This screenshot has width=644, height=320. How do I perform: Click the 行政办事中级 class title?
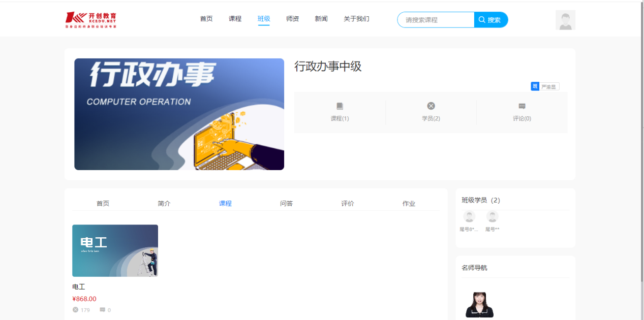(328, 67)
